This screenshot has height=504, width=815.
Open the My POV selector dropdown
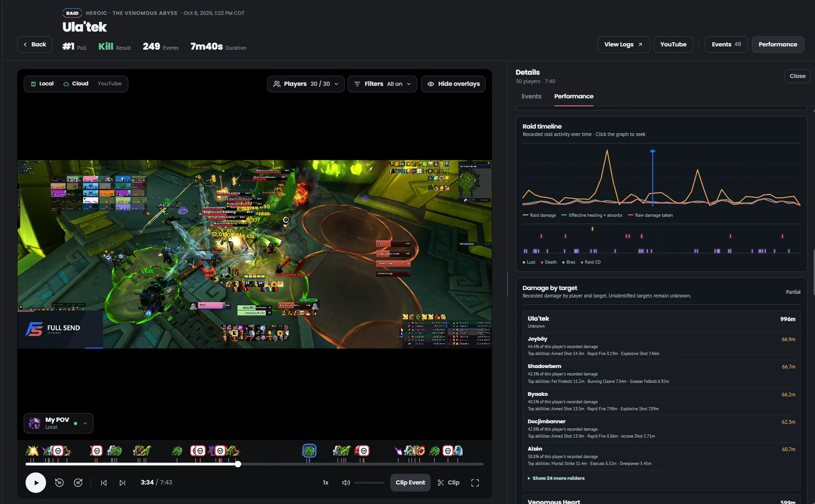tap(58, 423)
